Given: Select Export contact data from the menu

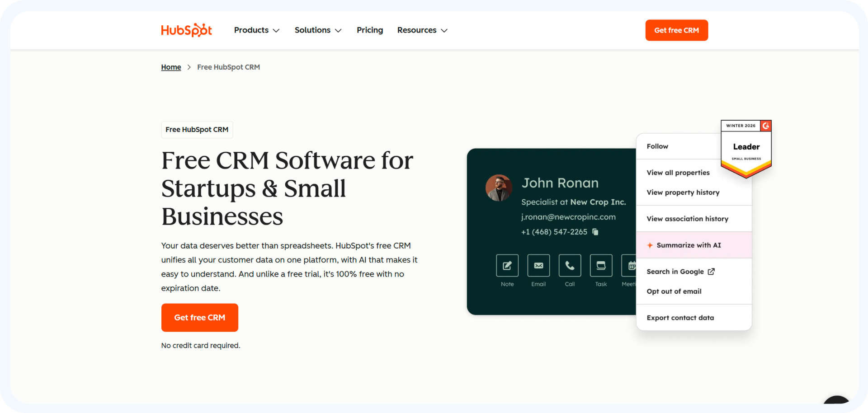Looking at the screenshot, I should (x=680, y=318).
